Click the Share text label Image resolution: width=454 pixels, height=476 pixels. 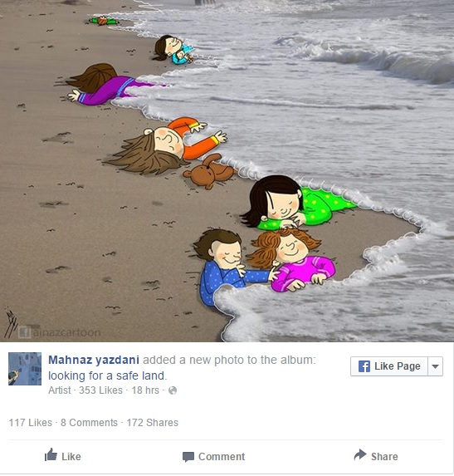point(384,457)
